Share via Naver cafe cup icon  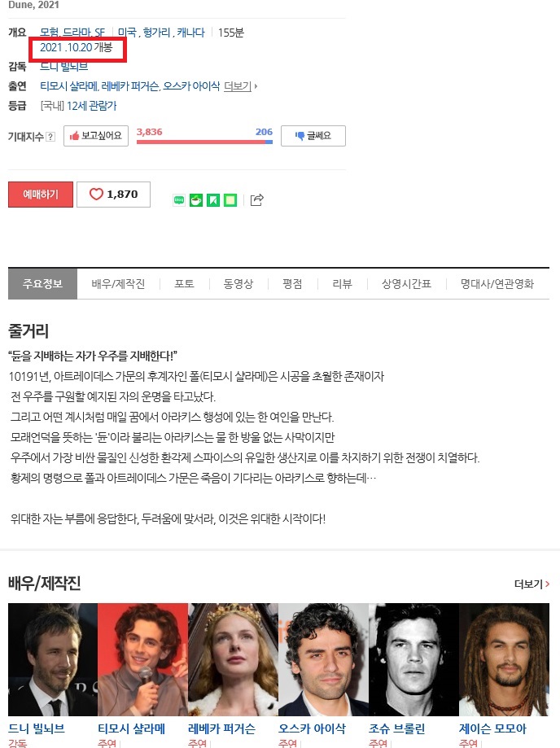click(196, 200)
